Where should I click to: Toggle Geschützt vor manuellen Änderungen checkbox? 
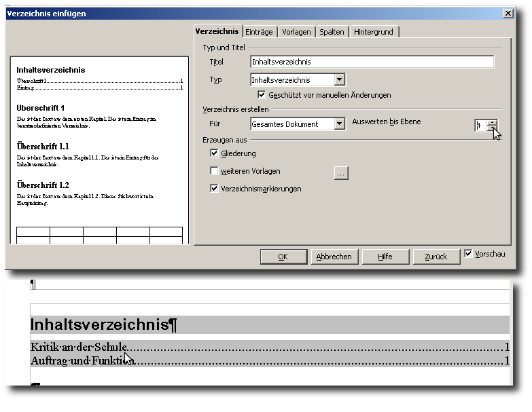262,95
